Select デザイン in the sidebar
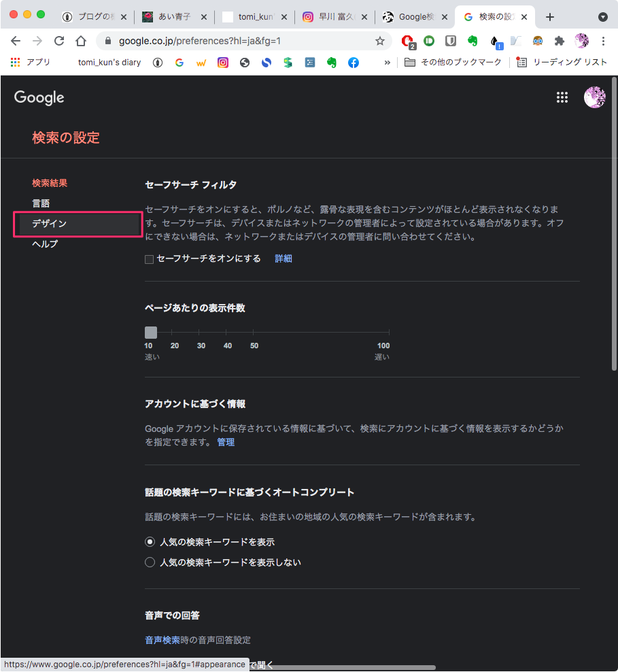The height and width of the screenshot is (672, 618). tap(78, 224)
